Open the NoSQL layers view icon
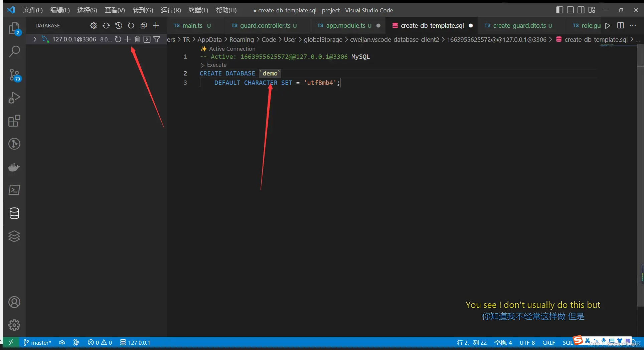The image size is (644, 350). click(14, 236)
